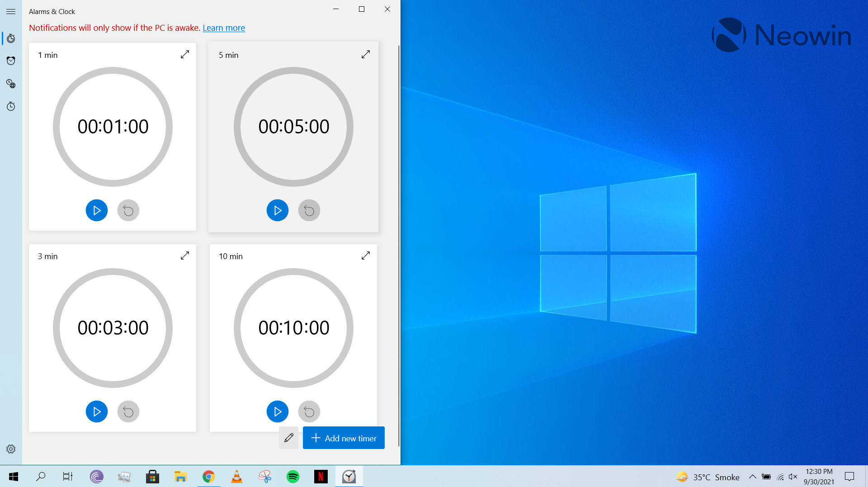This screenshot has height=487, width=868.
Task: Maximize the Alarms & Clock window
Action: (x=362, y=9)
